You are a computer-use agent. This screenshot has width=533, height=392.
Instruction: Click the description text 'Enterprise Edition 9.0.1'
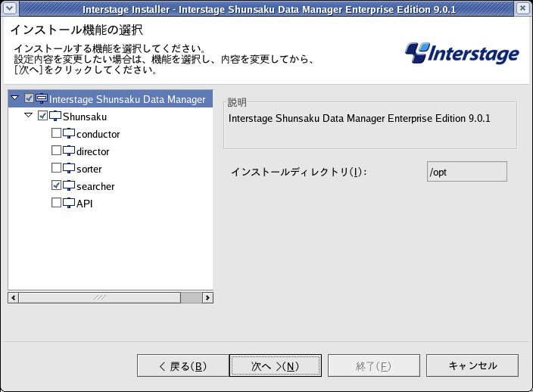tap(439, 118)
